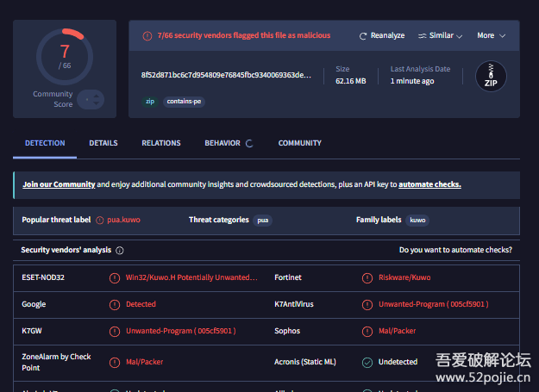Click the Sophos detection alert icon
539x392 pixels.
(x=367, y=331)
